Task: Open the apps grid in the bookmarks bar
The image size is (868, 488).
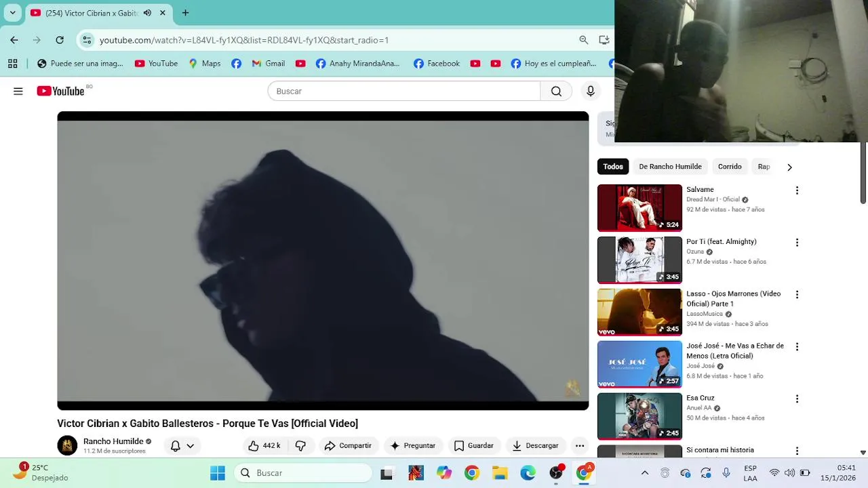Action: (12, 64)
